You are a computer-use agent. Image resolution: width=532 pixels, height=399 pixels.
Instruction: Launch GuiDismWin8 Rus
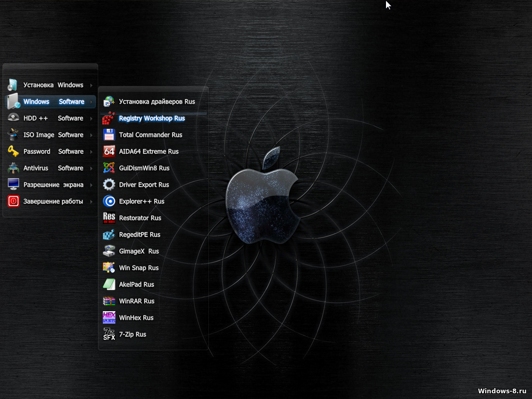point(153,168)
